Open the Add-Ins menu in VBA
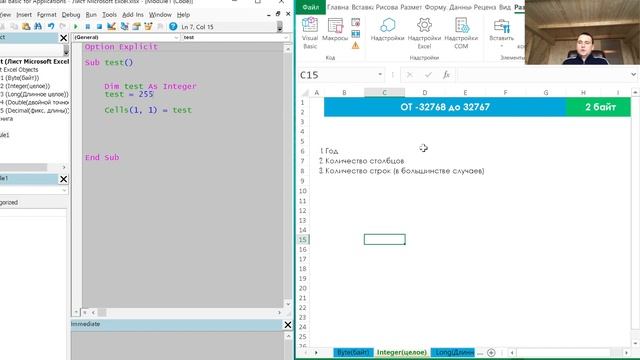 click(133, 15)
